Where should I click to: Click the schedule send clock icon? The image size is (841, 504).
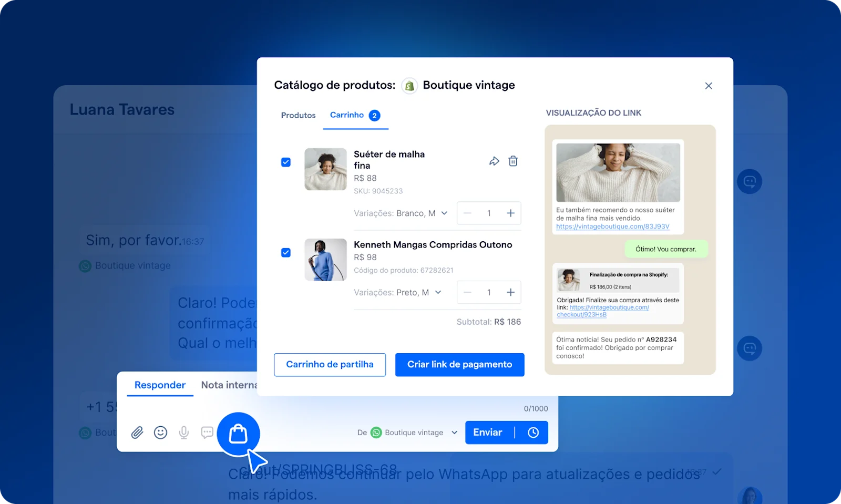click(x=533, y=432)
